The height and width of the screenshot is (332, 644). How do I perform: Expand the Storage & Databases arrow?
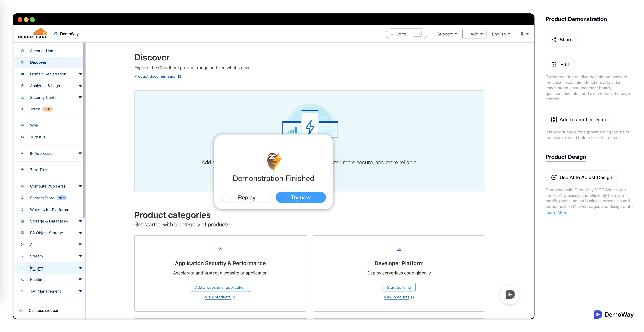click(x=80, y=221)
